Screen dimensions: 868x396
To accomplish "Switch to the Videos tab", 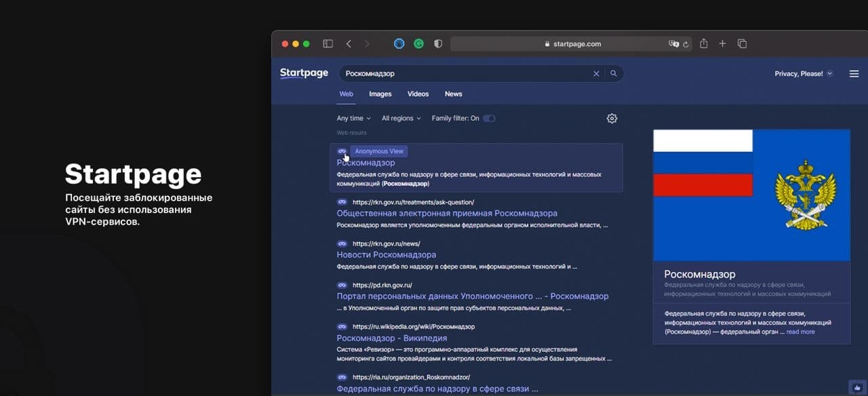I will pos(418,94).
